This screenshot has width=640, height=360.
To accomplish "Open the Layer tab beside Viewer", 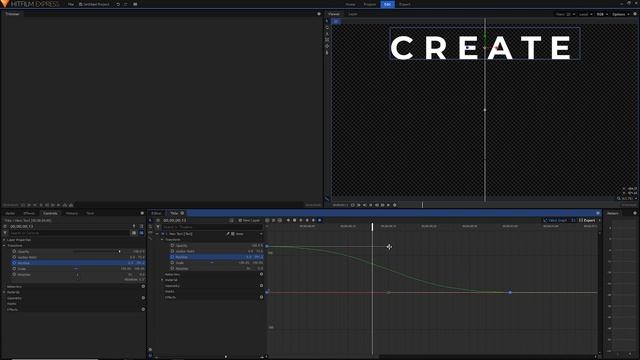I will [x=353, y=14].
